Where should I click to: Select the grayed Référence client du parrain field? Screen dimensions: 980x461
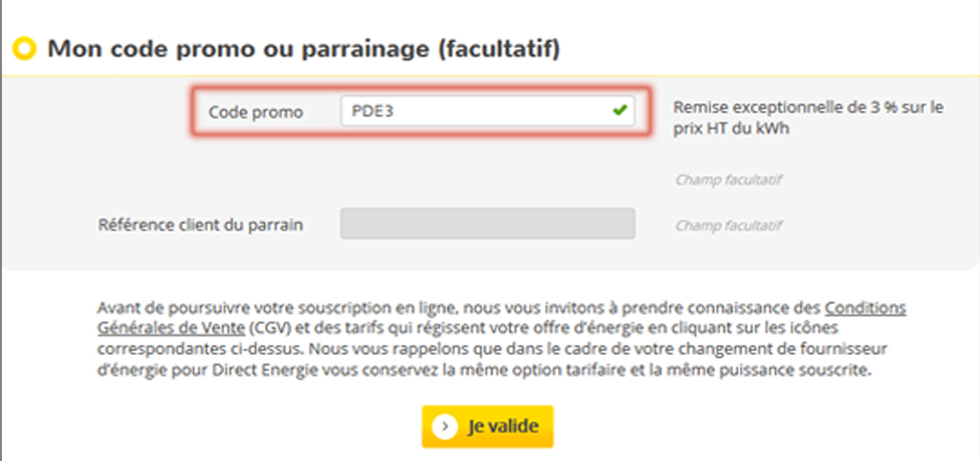487,224
